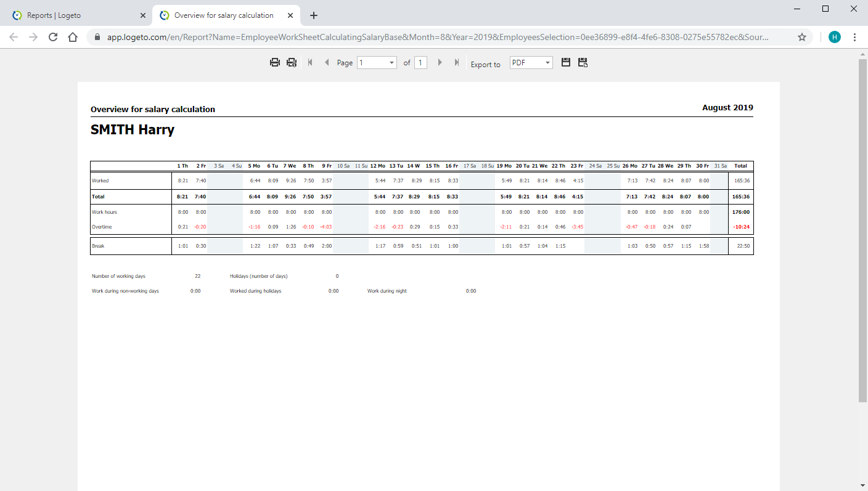
Task: Save exported report to disk
Action: pyautogui.click(x=566, y=62)
